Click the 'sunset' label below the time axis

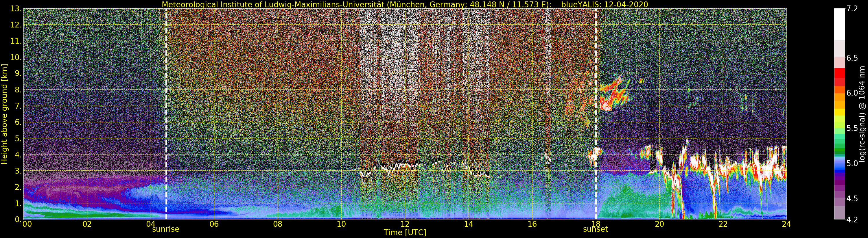[596, 229]
